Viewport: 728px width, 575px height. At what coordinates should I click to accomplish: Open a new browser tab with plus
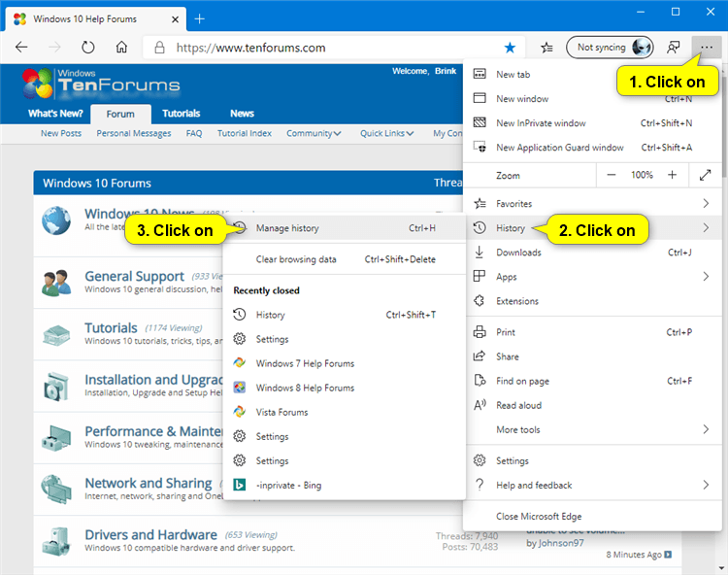coord(200,19)
